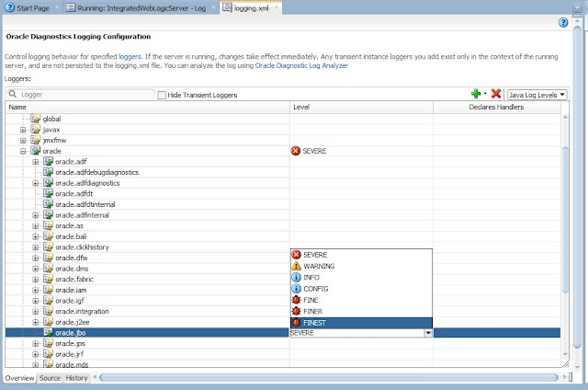Click the oracle.jps logger icon
Image resolution: width=588 pixels, height=390 pixels.
click(x=48, y=343)
